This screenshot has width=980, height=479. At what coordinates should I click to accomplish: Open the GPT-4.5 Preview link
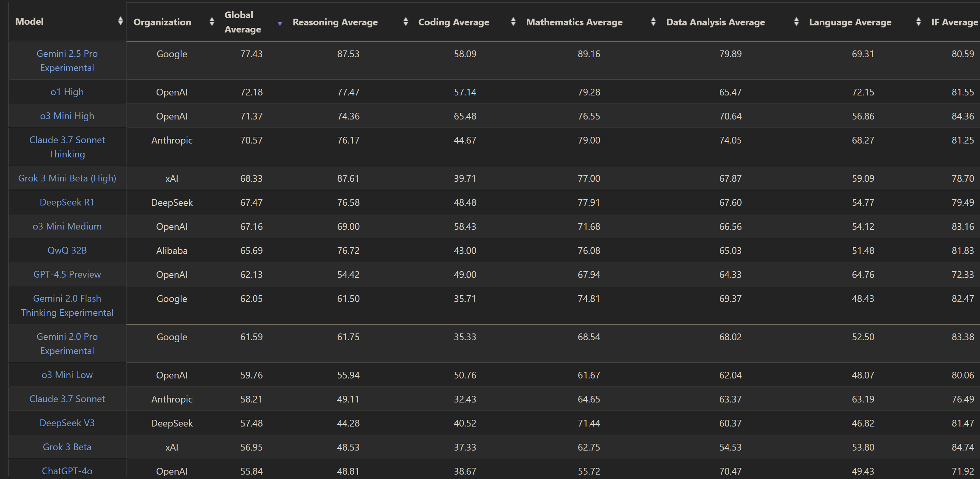tap(67, 274)
